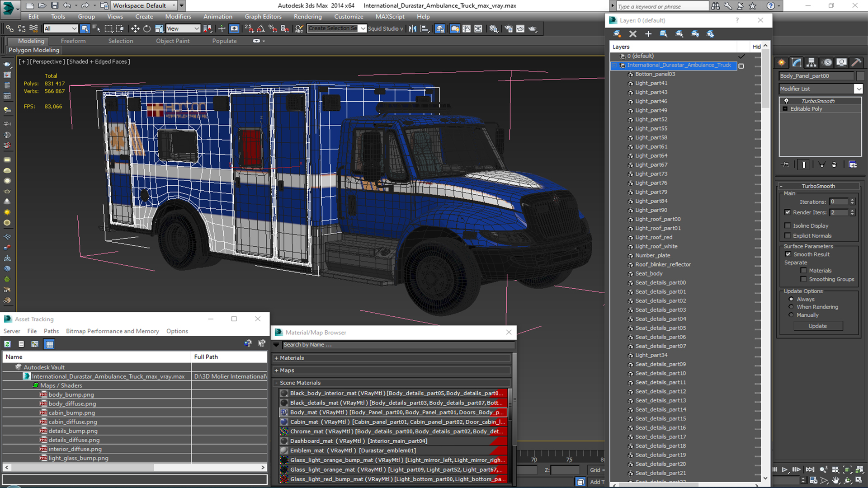
Task: Switch to the Object Paint ribbon tab
Action: [173, 41]
